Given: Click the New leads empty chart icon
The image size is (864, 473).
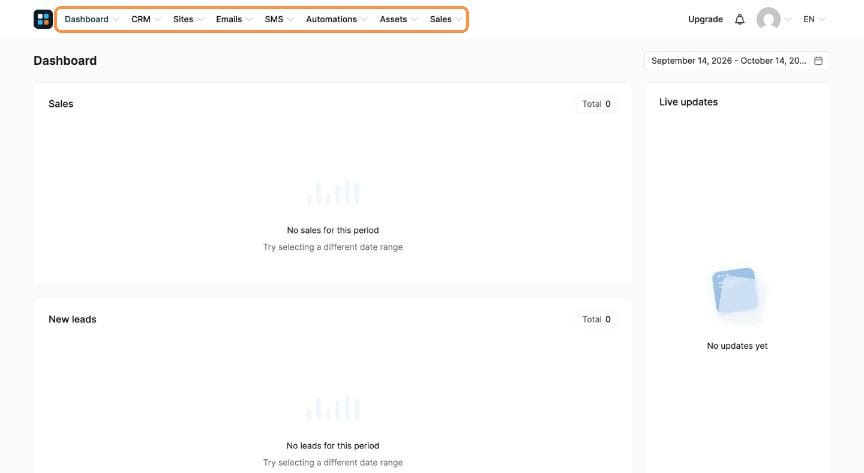Looking at the screenshot, I should point(333,407).
